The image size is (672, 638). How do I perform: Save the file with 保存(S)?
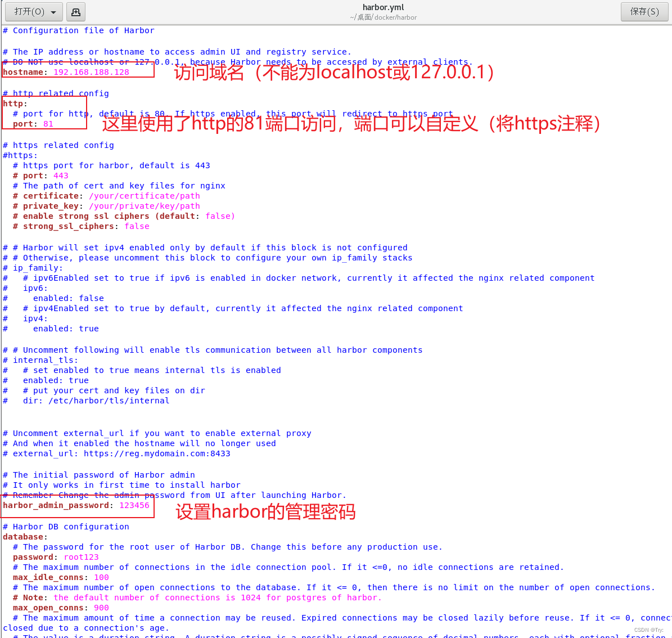[644, 12]
